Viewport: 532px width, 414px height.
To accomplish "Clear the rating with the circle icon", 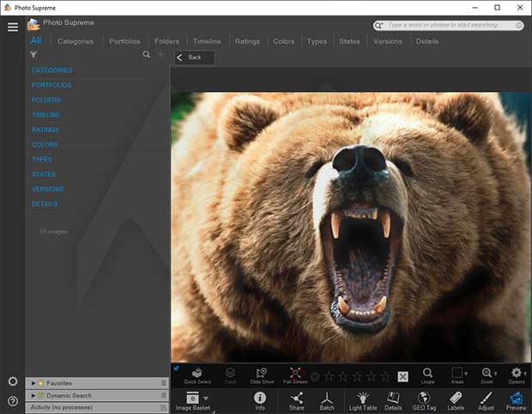I will point(315,377).
